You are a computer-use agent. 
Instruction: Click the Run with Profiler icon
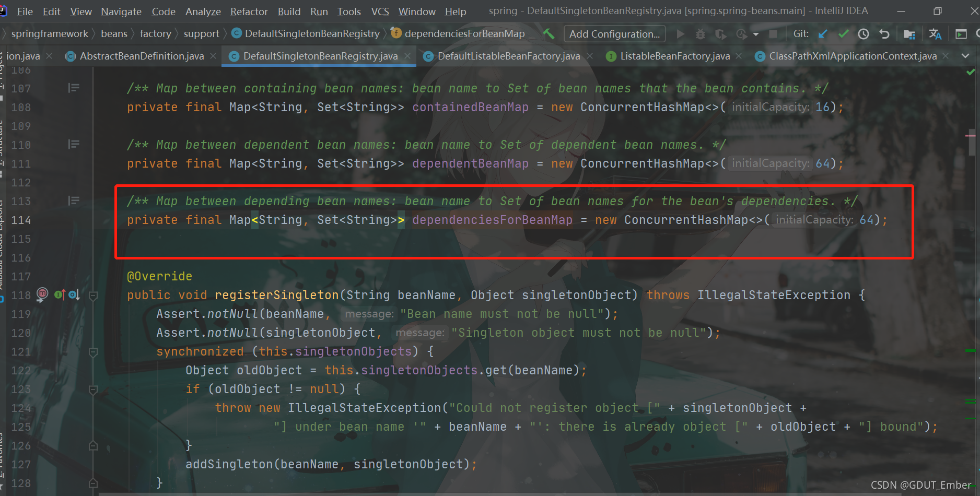(741, 34)
